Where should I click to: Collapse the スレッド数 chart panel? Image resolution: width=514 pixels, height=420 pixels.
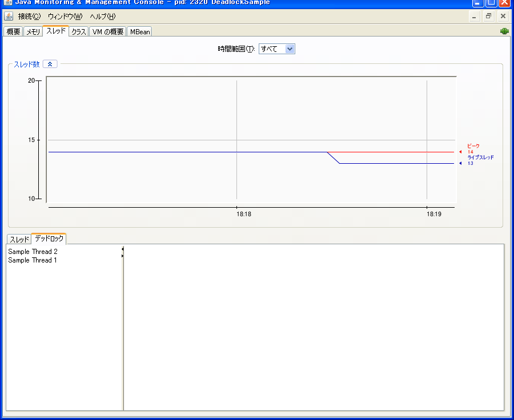(x=50, y=64)
